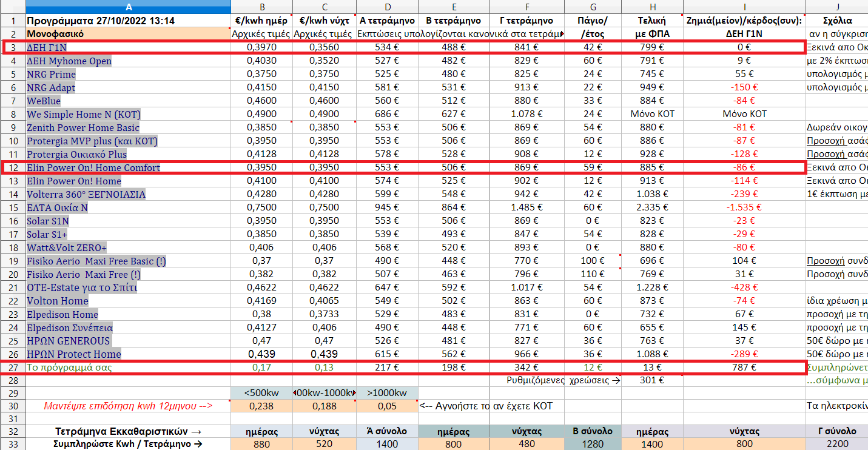Click the 'Solar S1N' cell
Image resolution: width=868 pixels, height=450 pixels.
coord(128,221)
